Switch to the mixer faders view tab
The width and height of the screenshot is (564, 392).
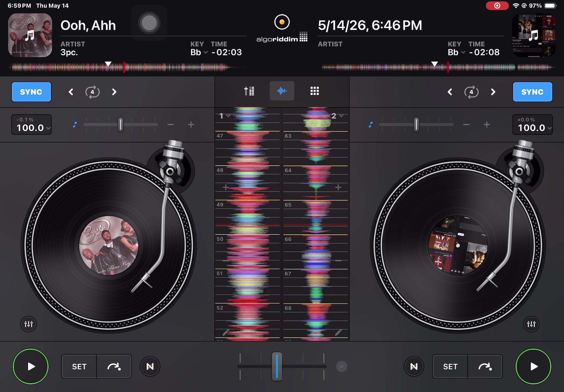(249, 91)
